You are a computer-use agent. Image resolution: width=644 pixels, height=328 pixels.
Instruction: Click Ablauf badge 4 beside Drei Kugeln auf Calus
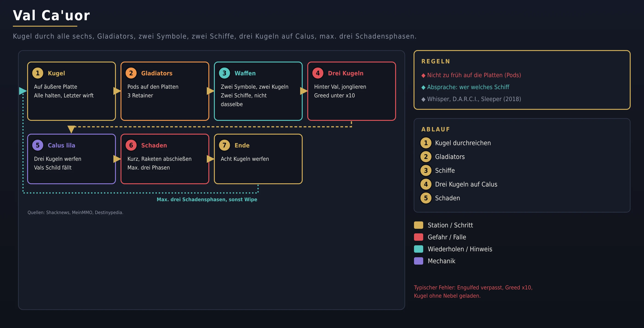(x=426, y=184)
